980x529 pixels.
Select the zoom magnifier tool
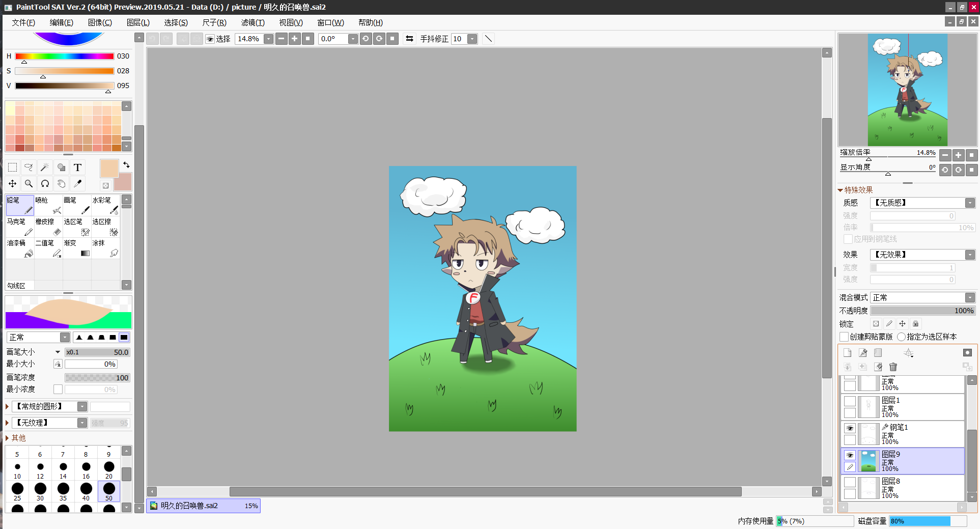29,184
